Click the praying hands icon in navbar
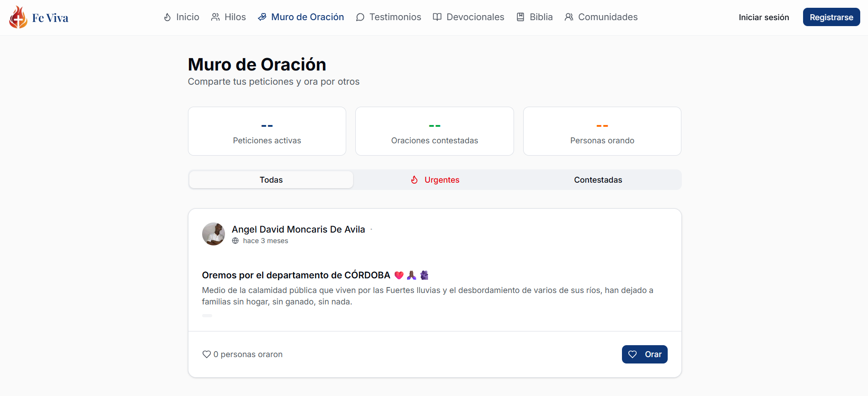 tap(262, 17)
